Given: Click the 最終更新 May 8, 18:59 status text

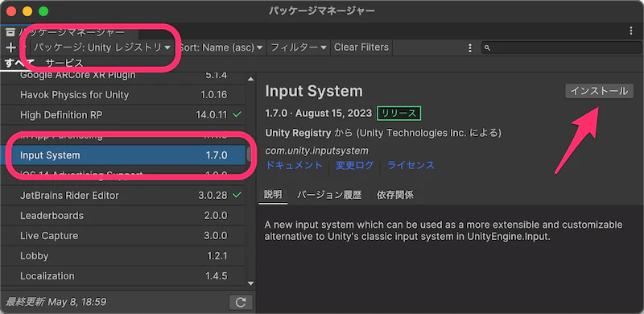Looking at the screenshot, I should (56, 302).
